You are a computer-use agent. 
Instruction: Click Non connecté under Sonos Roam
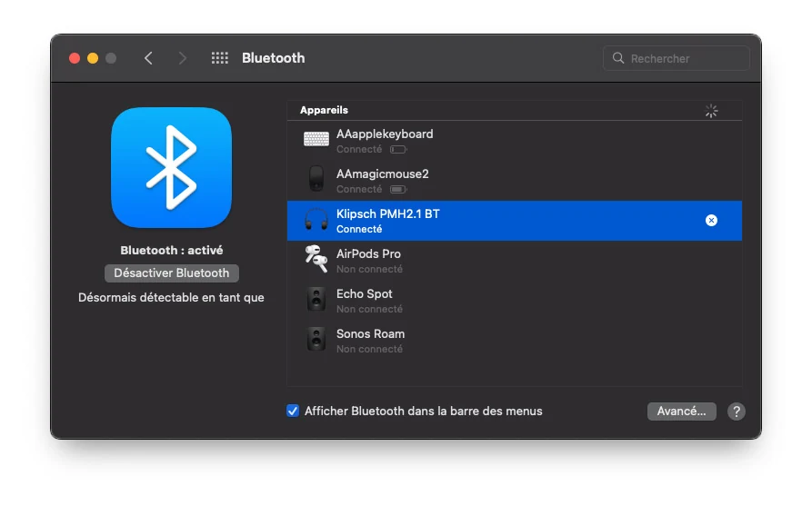click(369, 349)
